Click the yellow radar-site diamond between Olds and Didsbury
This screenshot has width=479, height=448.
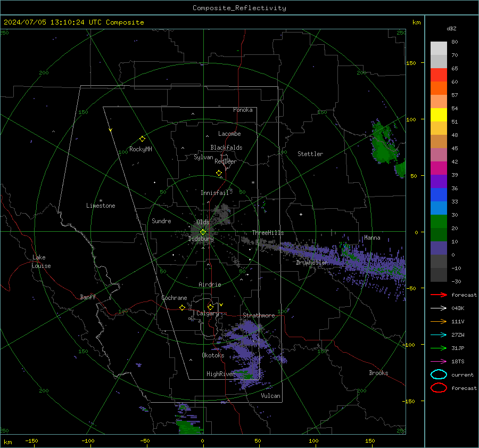(203, 232)
